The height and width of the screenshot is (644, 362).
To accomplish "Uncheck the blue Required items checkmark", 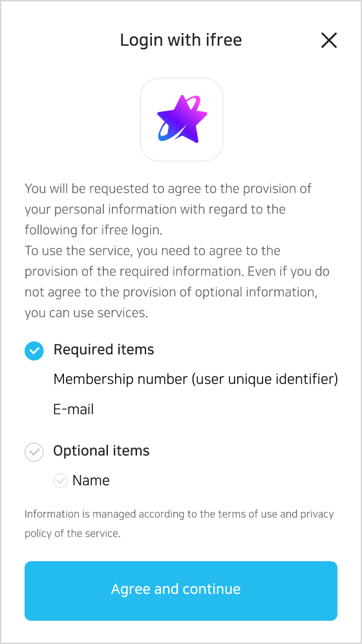I will pos(34,350).
